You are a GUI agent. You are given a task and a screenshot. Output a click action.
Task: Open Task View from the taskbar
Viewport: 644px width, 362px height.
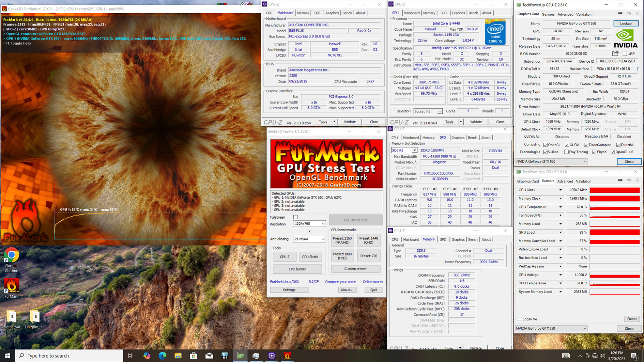(131, 356)
